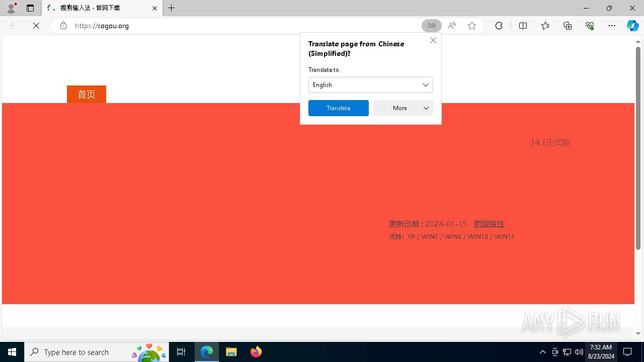Click the 14.1正式版 version text
This screenshot has width=644, height=362.
pos(550,143)
